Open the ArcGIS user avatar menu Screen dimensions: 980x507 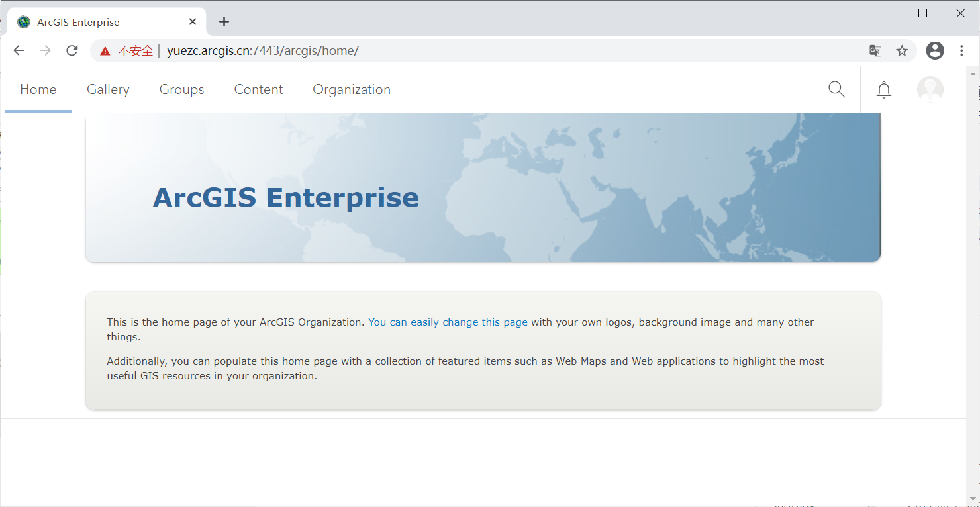click(x=930, y=89)
